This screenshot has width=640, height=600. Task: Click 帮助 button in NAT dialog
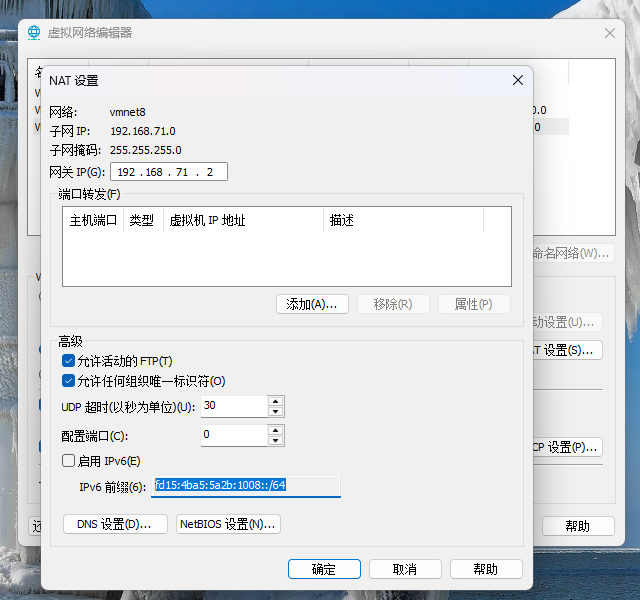click(486, 569)
